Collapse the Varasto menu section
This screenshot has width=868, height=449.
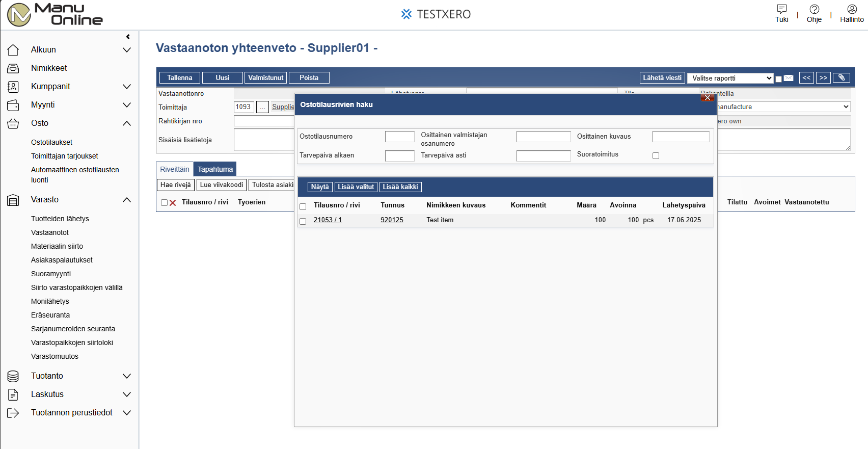point(127,200)
